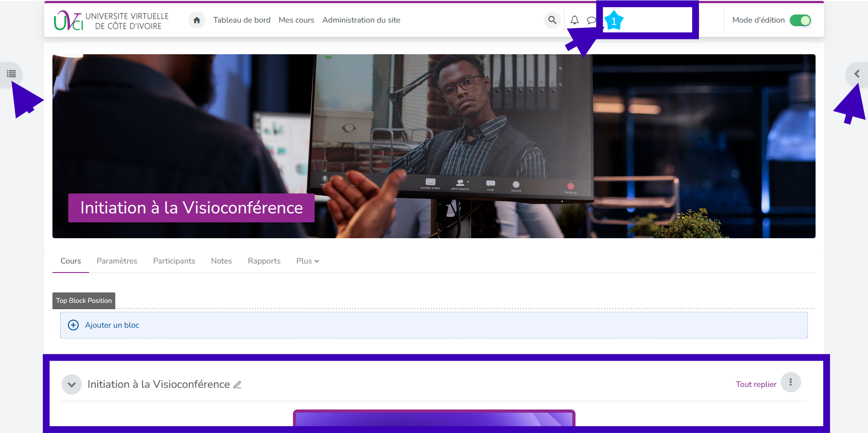
Task: Open the section three-dots options menu
Action: (x=790, y=382)
